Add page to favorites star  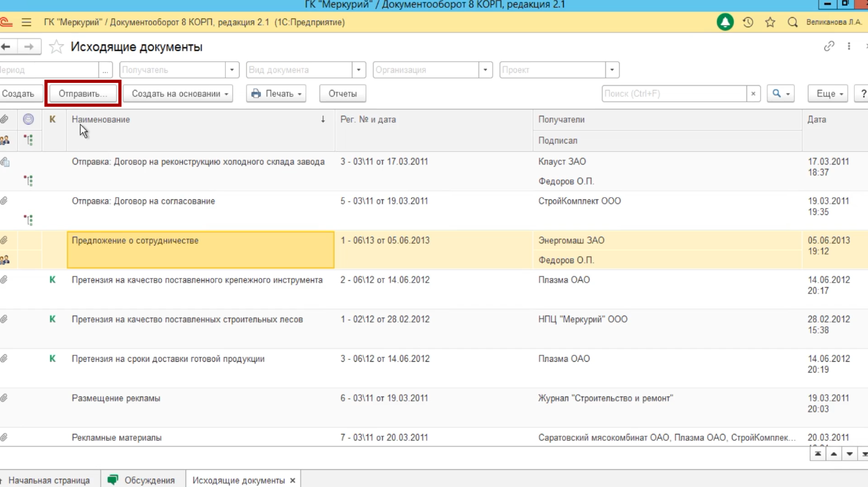(56, 47)
